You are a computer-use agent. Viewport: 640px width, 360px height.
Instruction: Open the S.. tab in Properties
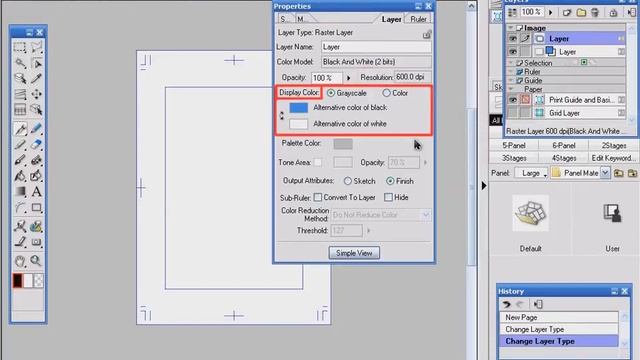(285, 19)
